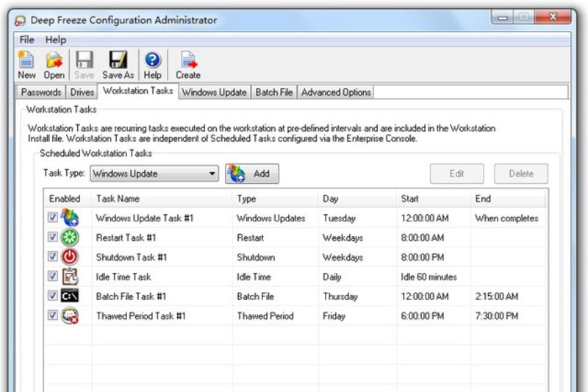Click the Add task button
This screenshot has height=392, width=588.
(252, 174)
